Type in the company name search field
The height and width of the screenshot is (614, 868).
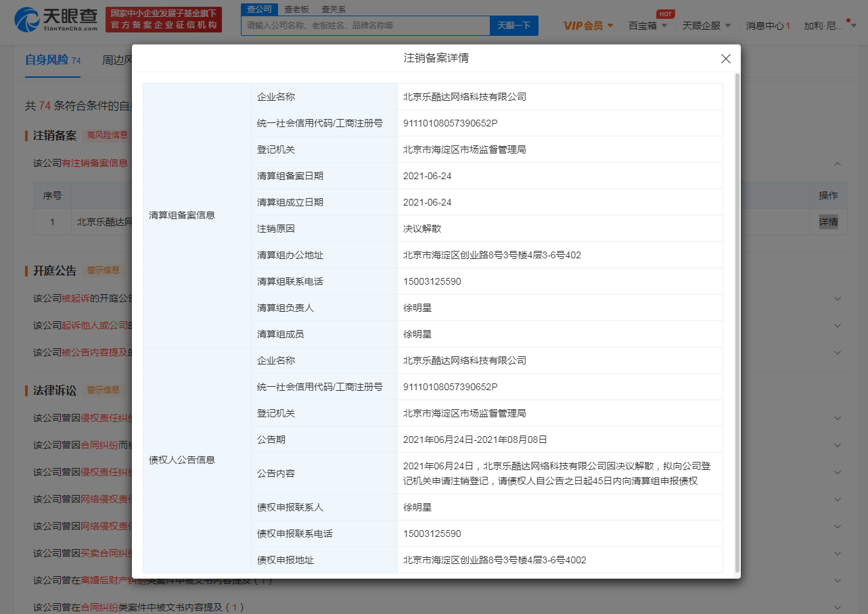pyautogui.click(x=365, y=26)
